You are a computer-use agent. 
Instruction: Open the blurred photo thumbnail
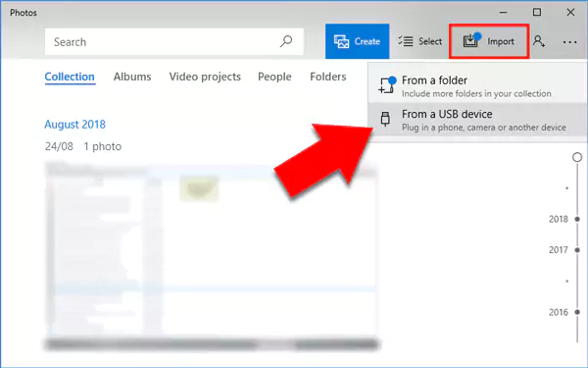click(x=212, y=255)
